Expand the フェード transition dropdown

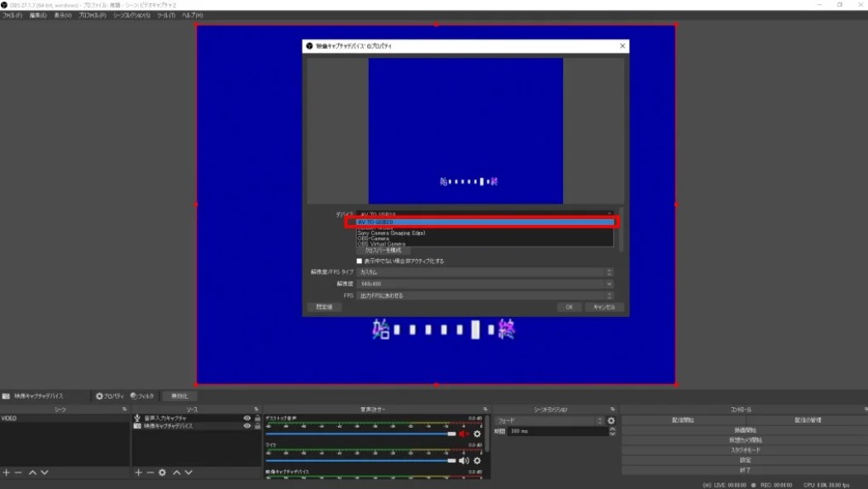point(549,420)
